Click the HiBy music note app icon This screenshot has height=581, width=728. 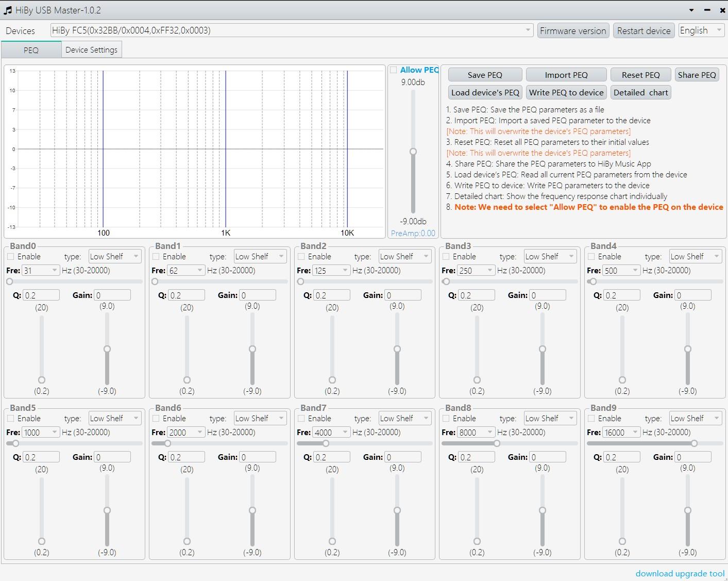[x=8, y=10]
